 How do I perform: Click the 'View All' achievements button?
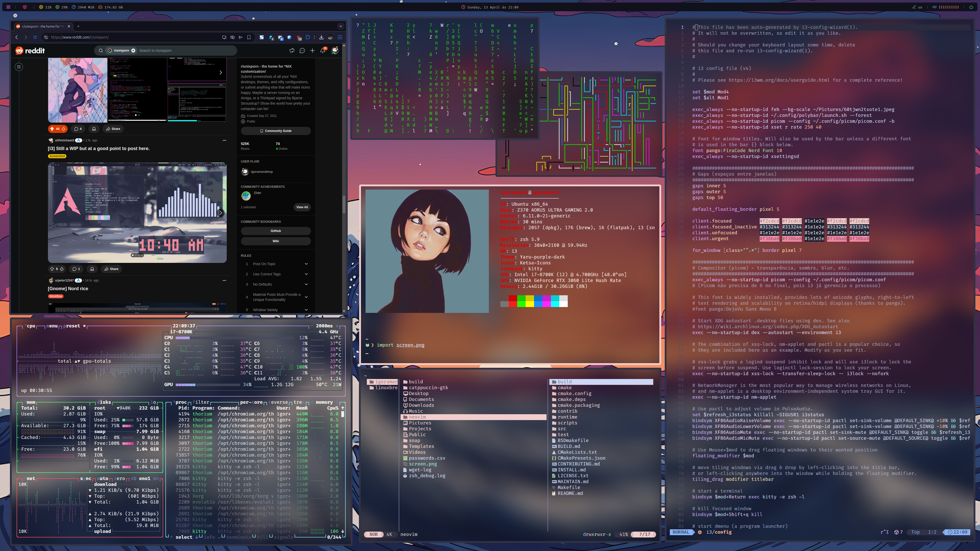coord(302,207)
